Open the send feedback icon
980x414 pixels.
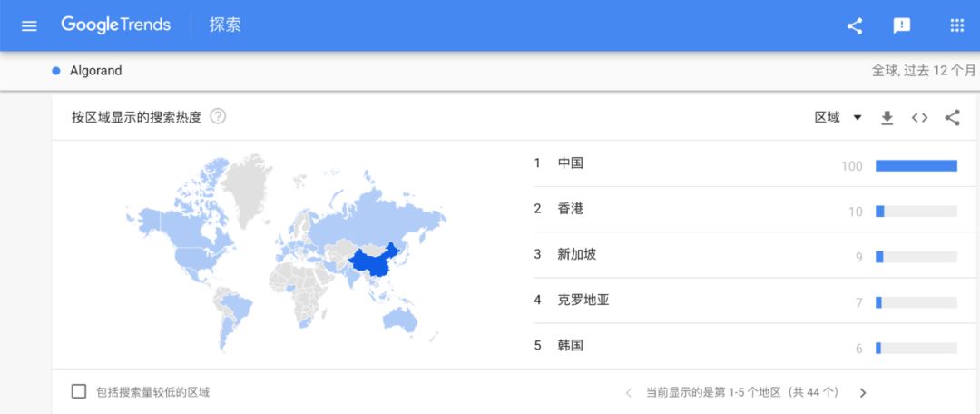902,25
